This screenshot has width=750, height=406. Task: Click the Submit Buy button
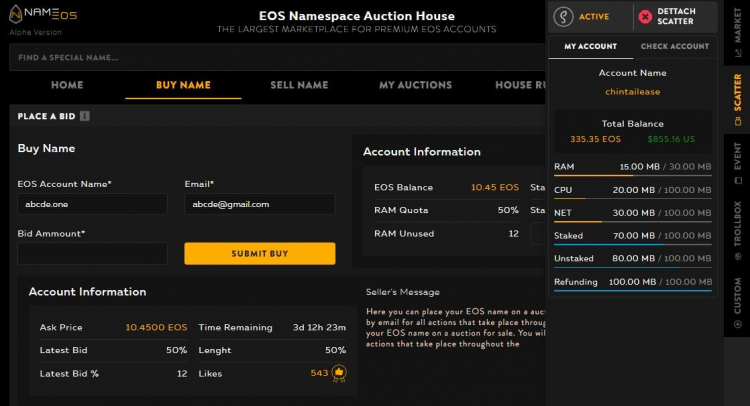coord(260,253)
